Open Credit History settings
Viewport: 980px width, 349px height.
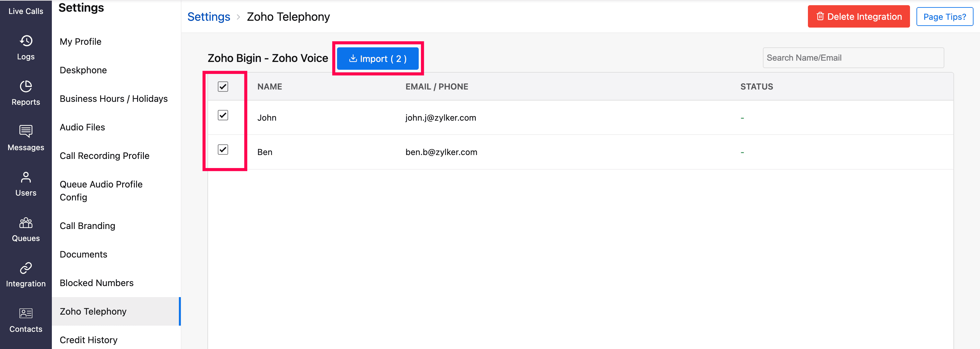pyautogui.click(x=89, y=340)
